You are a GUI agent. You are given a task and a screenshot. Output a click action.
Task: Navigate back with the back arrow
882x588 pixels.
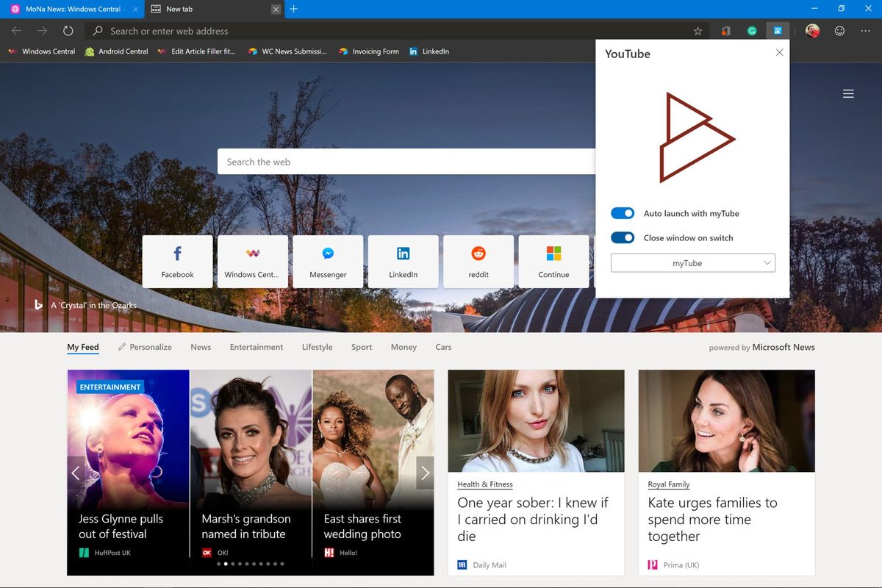pyautogui.click(x=15, y=31)
